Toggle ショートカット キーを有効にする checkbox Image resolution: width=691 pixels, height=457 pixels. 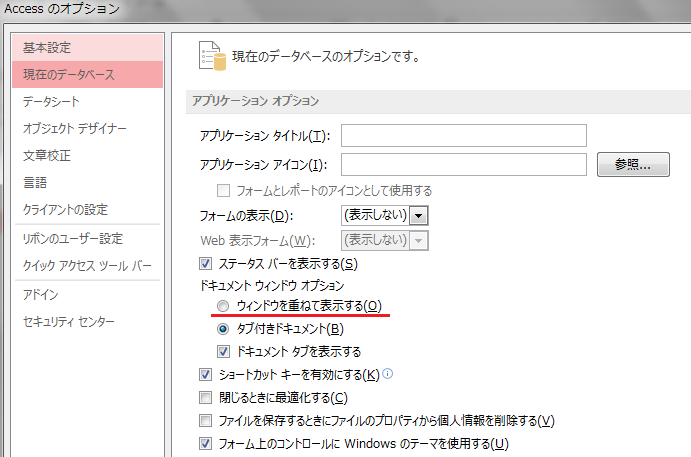[x=205, y=375]
